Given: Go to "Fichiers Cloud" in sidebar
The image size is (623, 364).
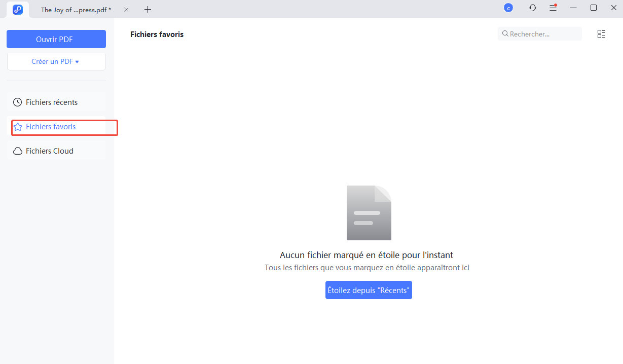Looking at the screenshot, I should tap(50, 151).
